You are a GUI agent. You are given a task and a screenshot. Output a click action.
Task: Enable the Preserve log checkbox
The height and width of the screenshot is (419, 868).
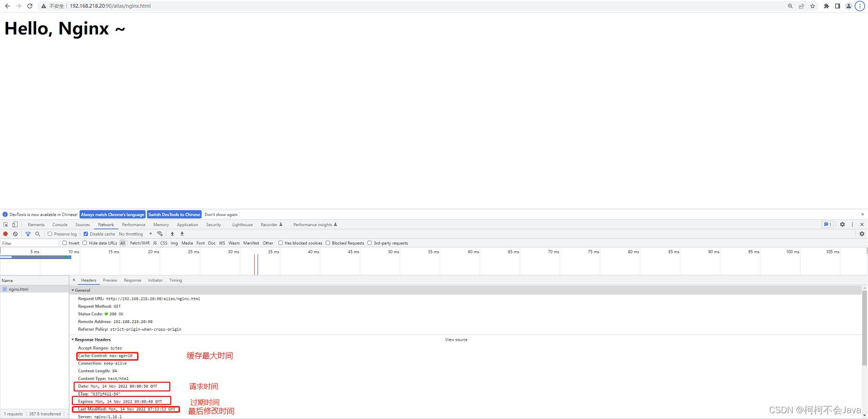(x=50, y=234)
